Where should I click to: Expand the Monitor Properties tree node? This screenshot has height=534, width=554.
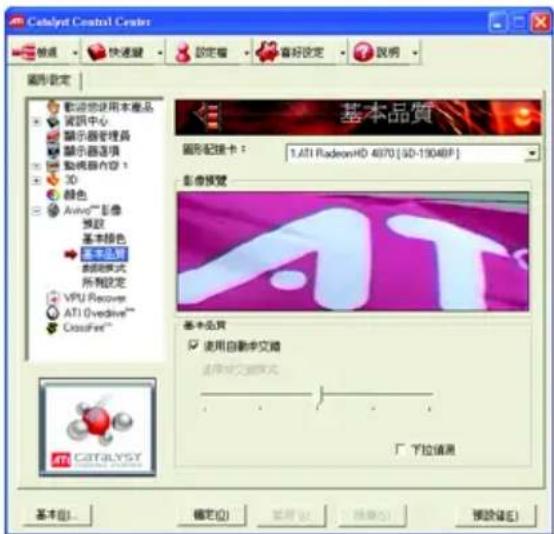[x=36, y=165]
